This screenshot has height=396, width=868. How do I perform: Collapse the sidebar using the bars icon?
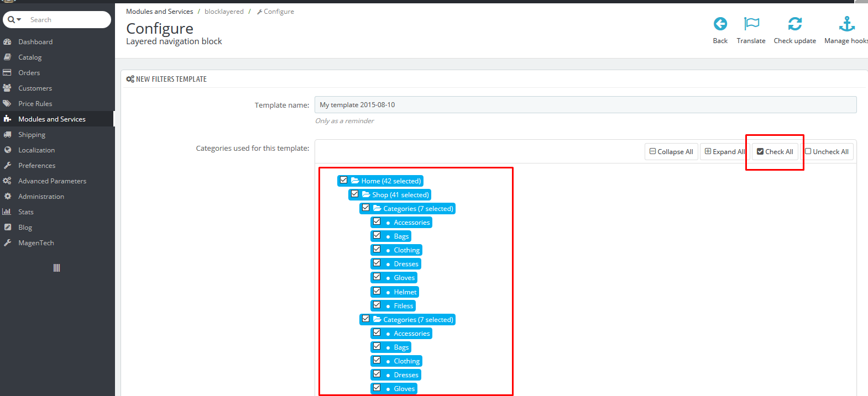coord(56,268)
